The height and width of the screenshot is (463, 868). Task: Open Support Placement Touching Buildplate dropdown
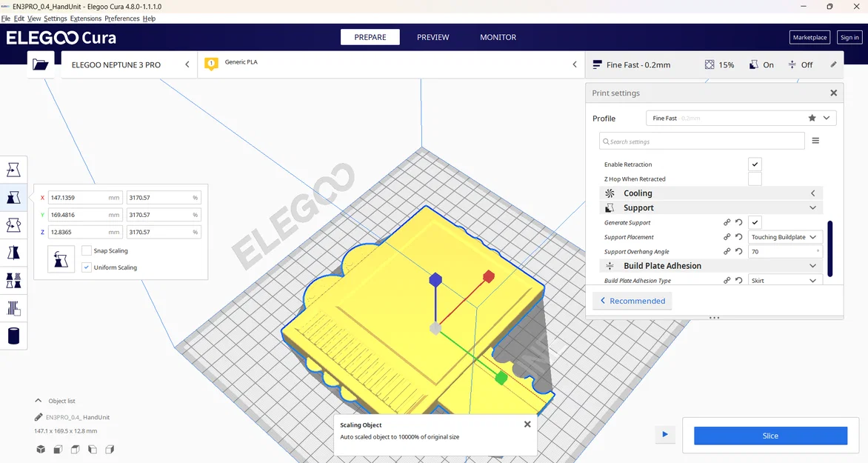click(785, 236)
